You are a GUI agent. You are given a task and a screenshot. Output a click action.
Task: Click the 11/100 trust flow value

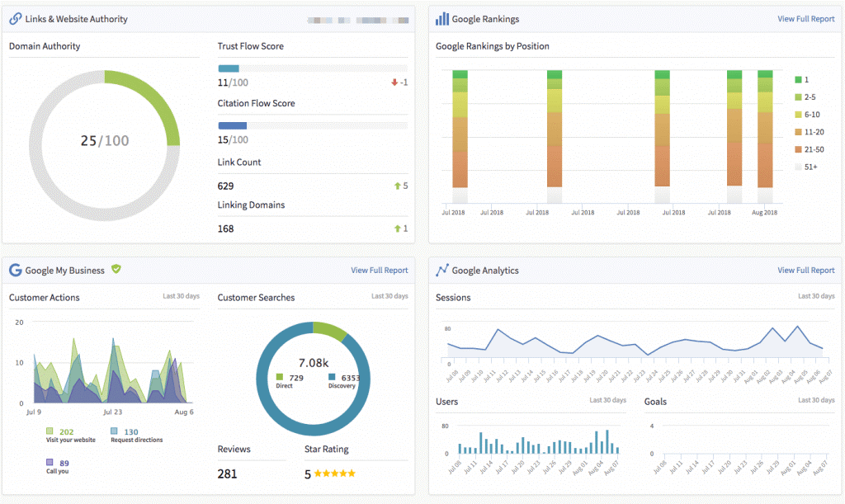pyautogui.click(x=233, y=82)
